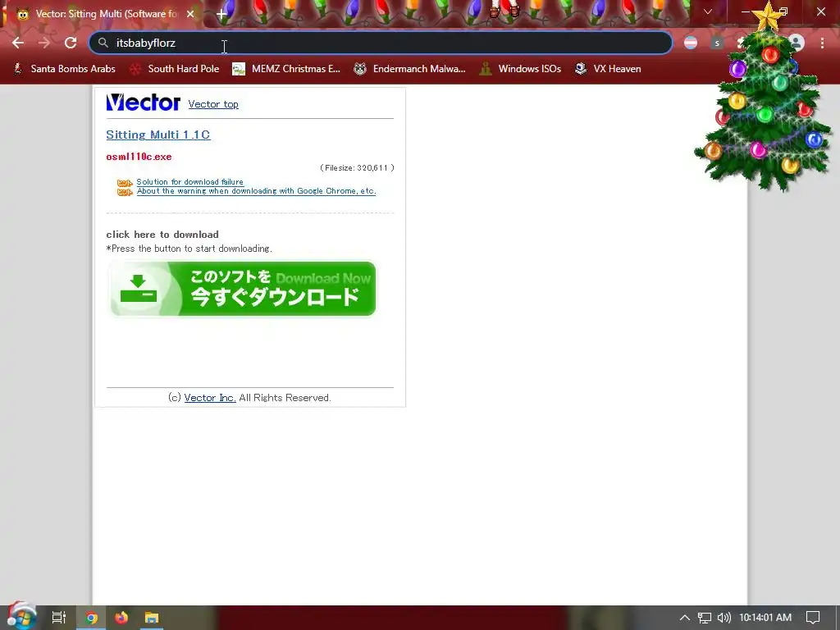Open Chrome's three-dot menu
840x630 pixels.
click(x=822, y=43)
